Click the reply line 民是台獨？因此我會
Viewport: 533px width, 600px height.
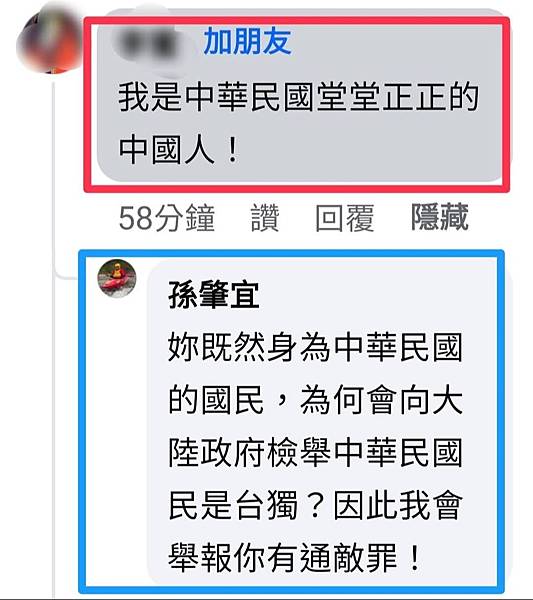tap(316, 505)
